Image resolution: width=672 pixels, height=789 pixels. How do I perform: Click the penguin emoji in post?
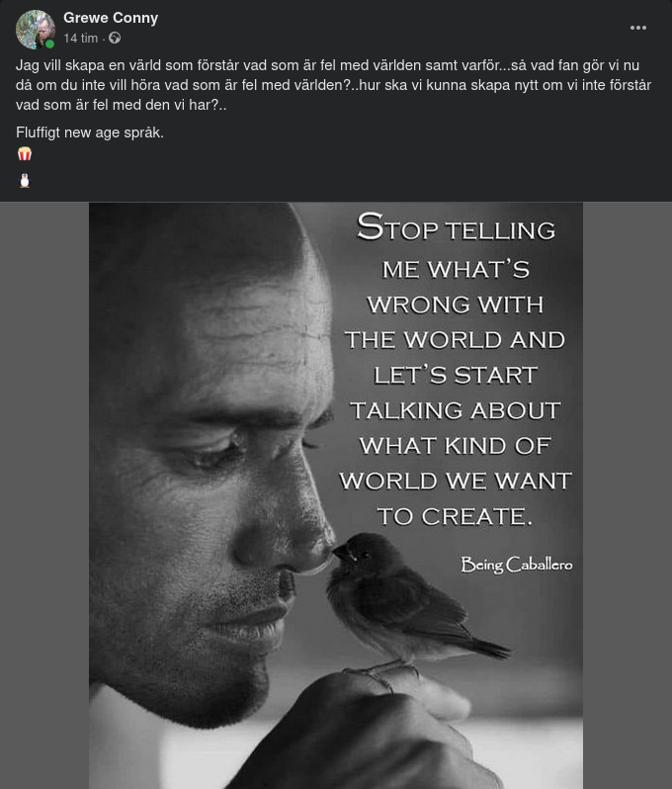point(25,180)
